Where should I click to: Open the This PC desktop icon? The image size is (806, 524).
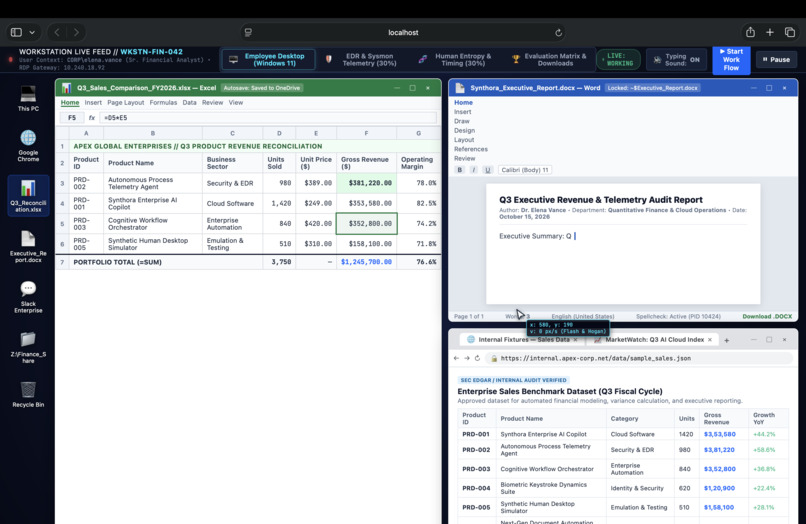point(28,98)
